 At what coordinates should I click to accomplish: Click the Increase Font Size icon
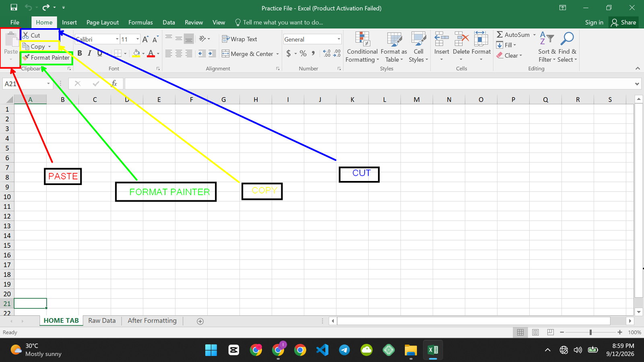(x=145, y=39)
